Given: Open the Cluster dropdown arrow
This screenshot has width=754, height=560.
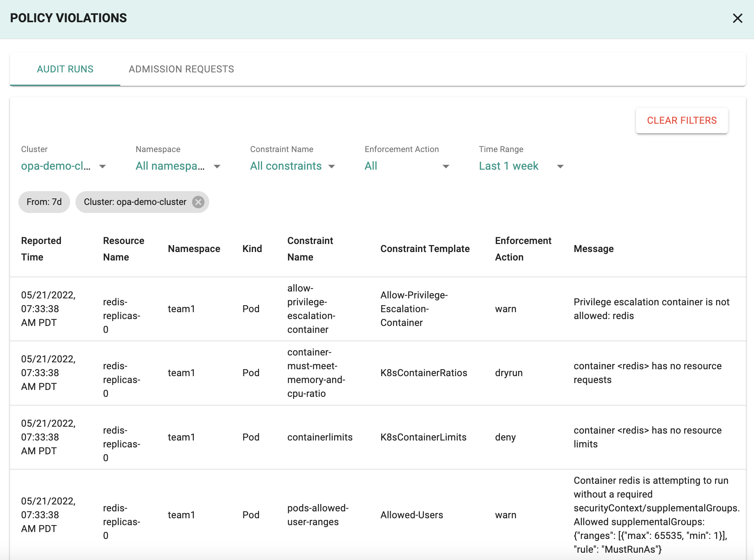Looking at the screenshot, I should coord(102,166).
